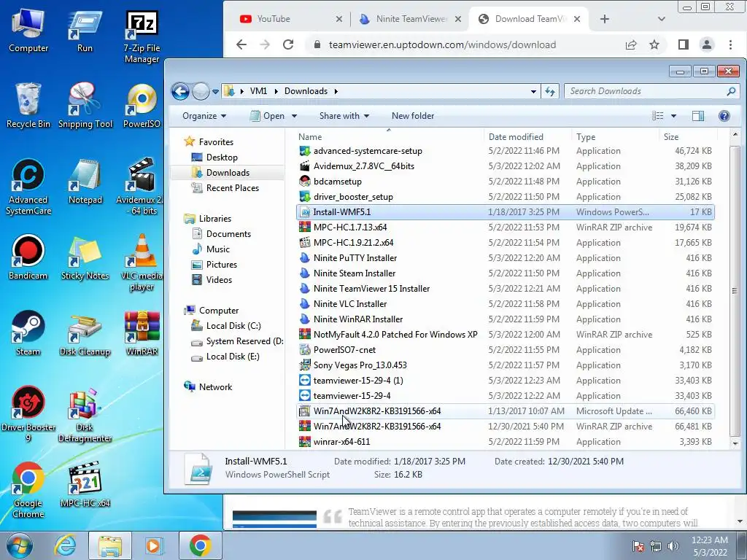The height and width of the screenshot is (560, 747).
Task: Click the volume speaker tray icon
Action: [x=673, y=546]
